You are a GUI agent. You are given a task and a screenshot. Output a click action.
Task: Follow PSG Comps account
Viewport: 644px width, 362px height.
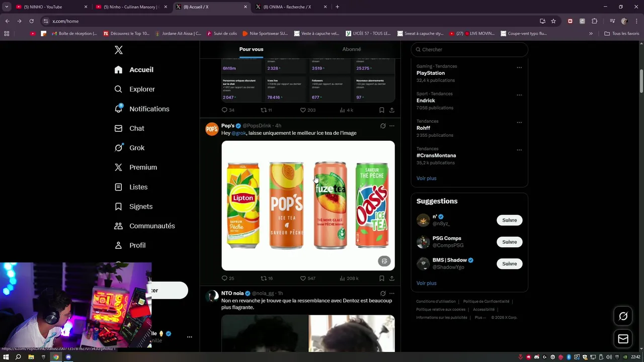pyautogui.click(x=509, y=242)
